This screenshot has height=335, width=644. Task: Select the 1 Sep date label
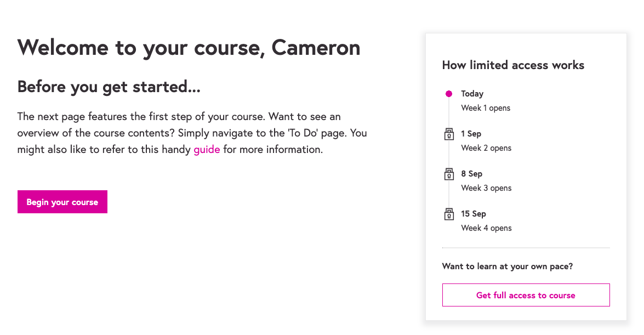pos(471,134)
